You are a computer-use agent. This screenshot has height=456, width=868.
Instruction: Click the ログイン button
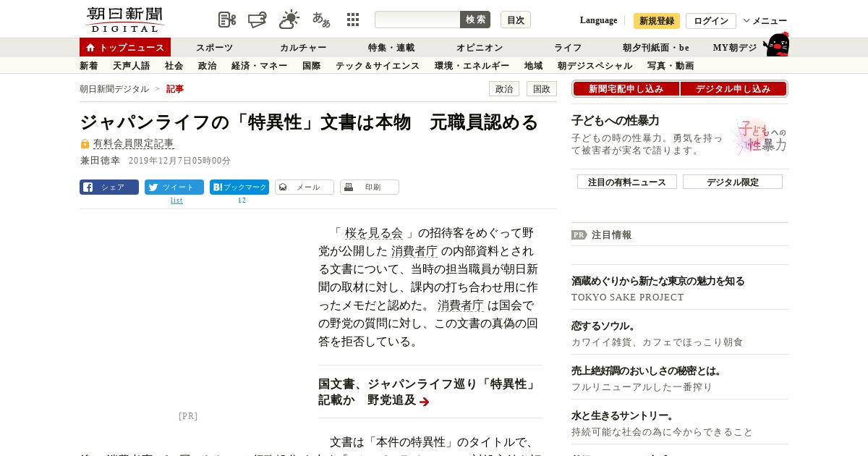click(x=711, y=21)
